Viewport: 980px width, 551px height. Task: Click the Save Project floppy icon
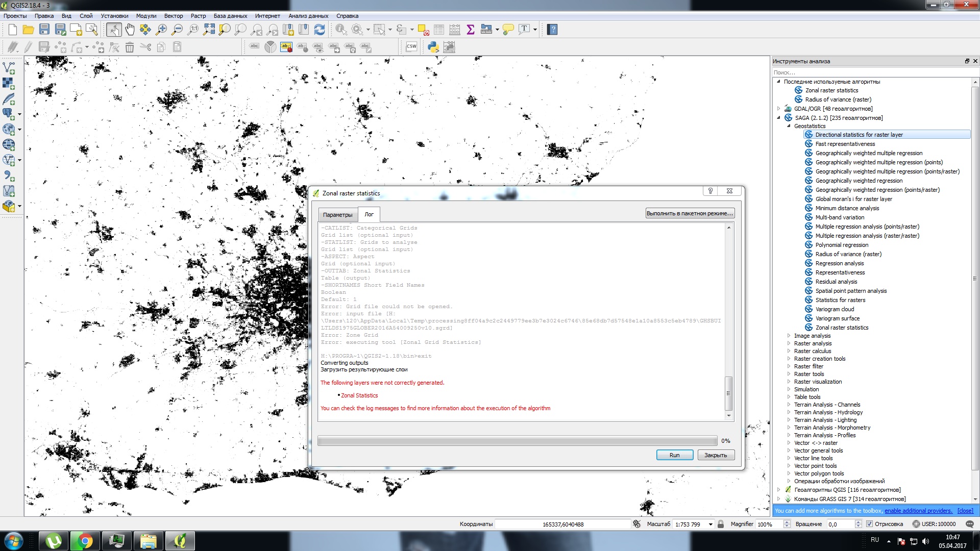(44, 30)
